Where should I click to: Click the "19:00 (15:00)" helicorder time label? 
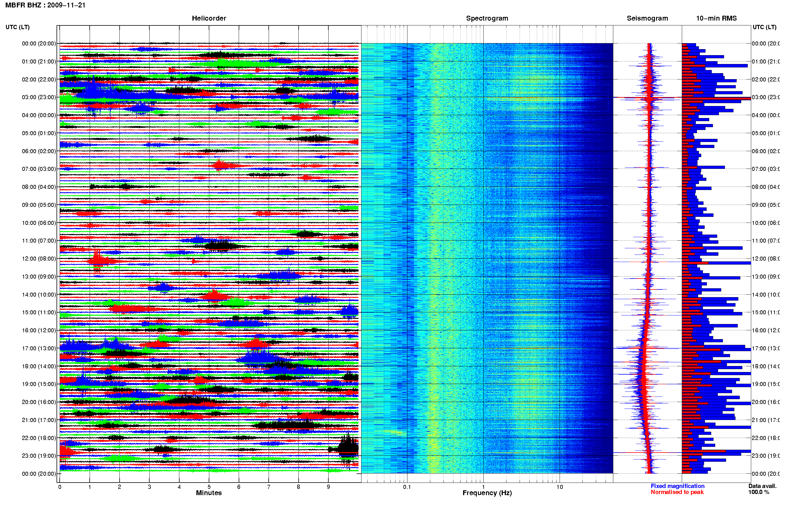click(x=39, y=384)
